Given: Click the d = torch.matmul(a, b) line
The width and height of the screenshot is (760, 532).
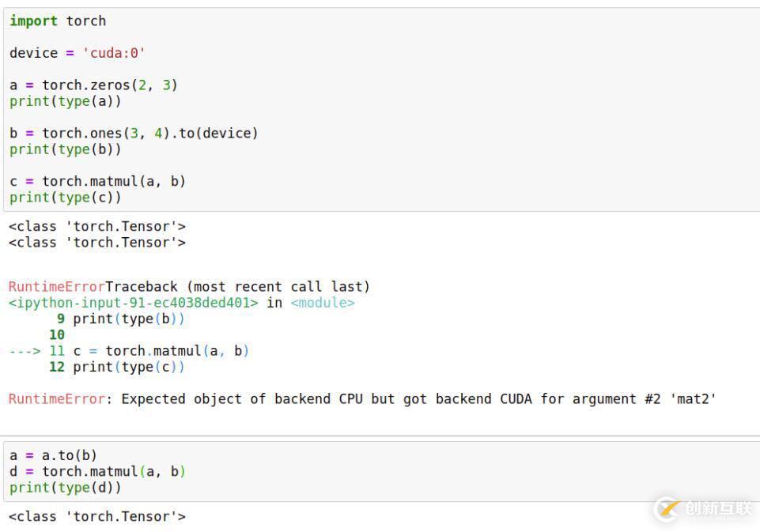Looking at the screenshot, I should tap(97, 471).
